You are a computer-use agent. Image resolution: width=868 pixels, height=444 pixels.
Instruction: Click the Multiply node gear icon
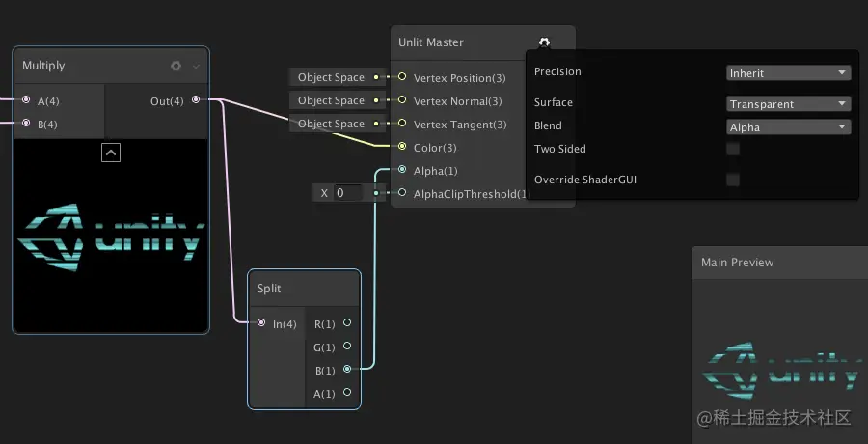click(x=176, y=66)
